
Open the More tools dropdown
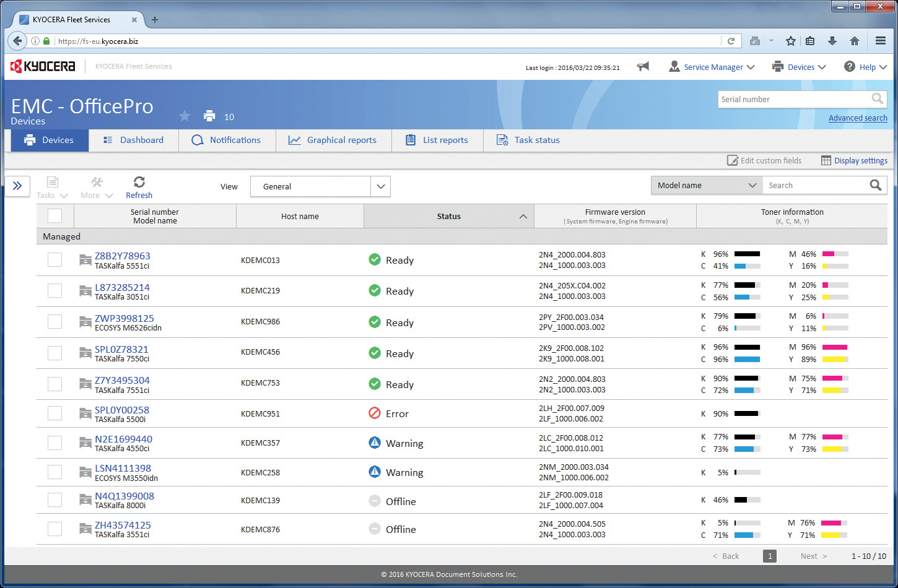tap(97, 188)
